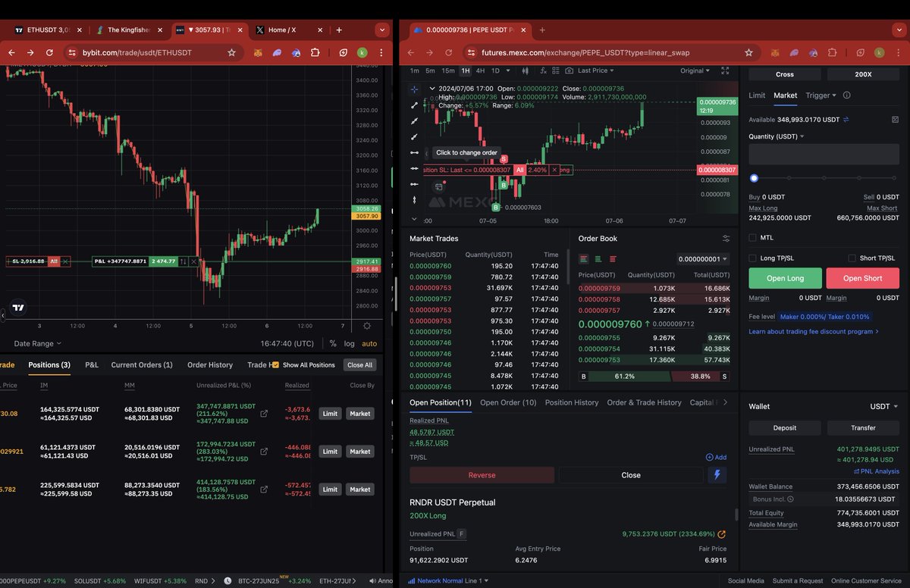910x588 pixels.
Task: Expand MEXC chart to fullscreen
Action: tap(725, 70)
